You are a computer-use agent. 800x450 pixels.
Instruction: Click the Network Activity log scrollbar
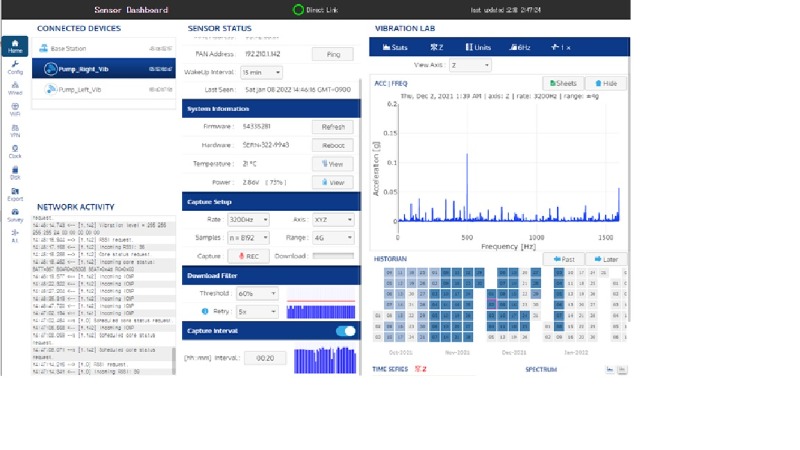173,361
